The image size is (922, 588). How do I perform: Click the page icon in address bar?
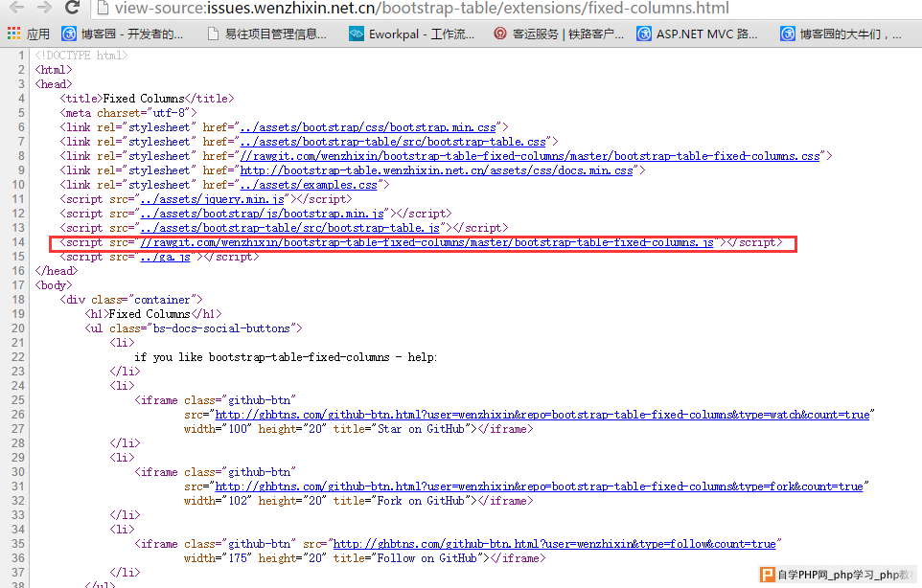click(x=103, y=8)
